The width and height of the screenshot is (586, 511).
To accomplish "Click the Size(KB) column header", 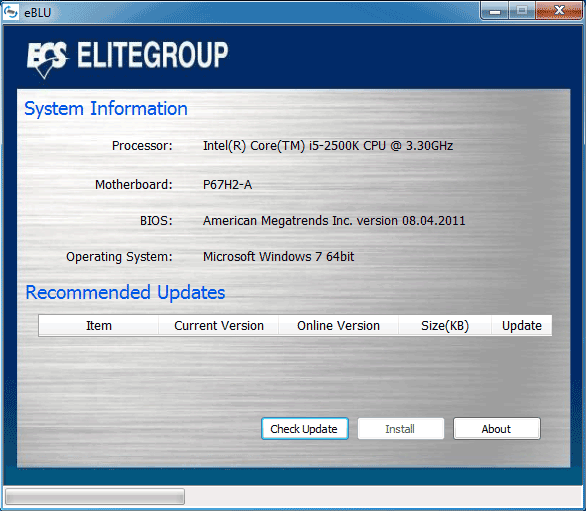I will tap(445, 325).
